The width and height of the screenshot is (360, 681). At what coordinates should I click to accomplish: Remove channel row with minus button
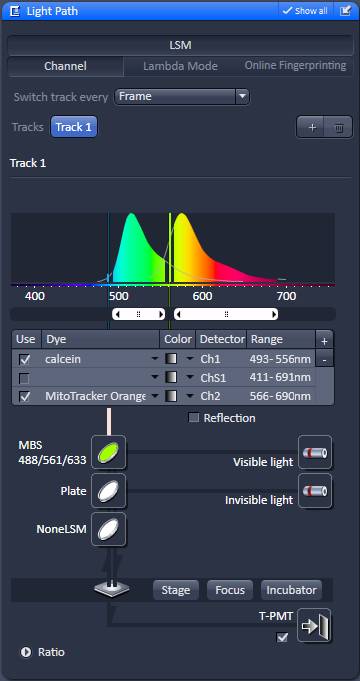tap(324, 359)
